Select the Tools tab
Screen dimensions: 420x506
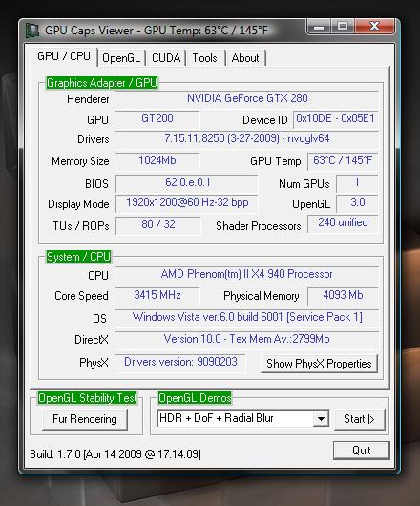205,58
